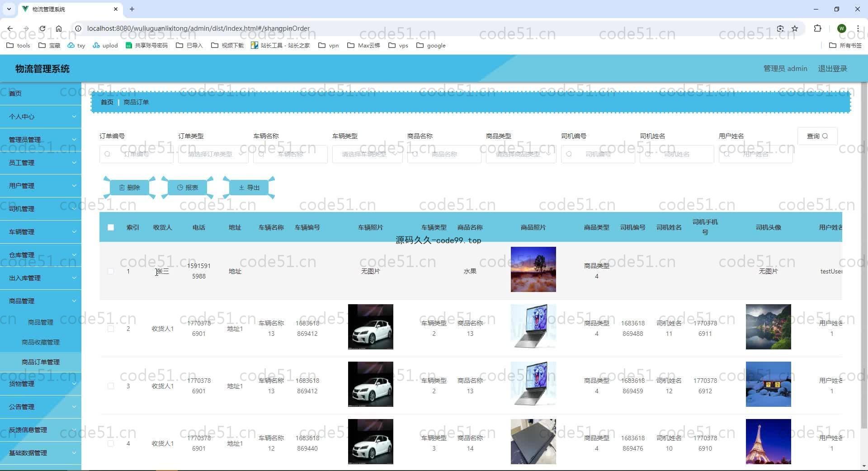Viewport: 868px width, 471px height.
Task: Click the browser reload icon
Action: (42, 28)
